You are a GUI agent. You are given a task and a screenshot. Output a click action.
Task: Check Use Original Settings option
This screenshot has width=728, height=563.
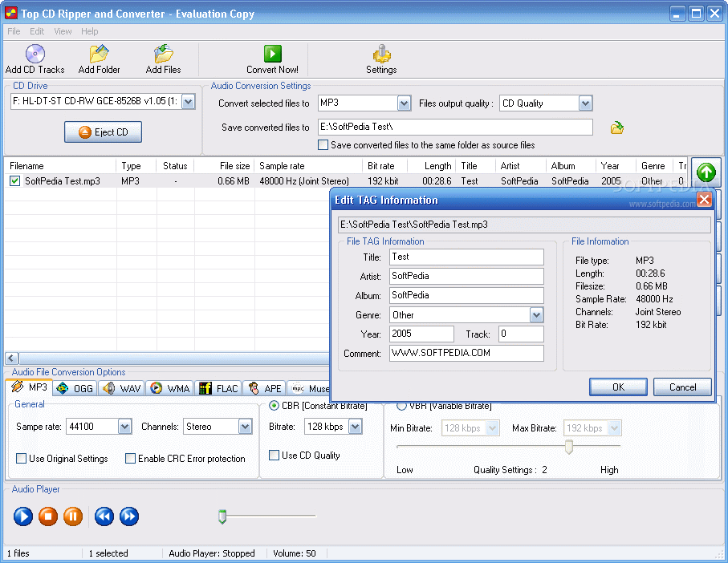coord(22,458)
